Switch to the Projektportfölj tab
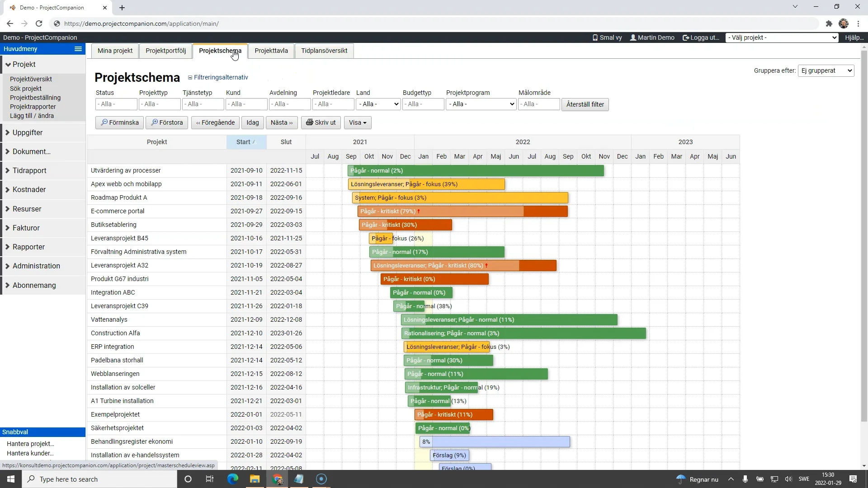 (x=165, y=51)
